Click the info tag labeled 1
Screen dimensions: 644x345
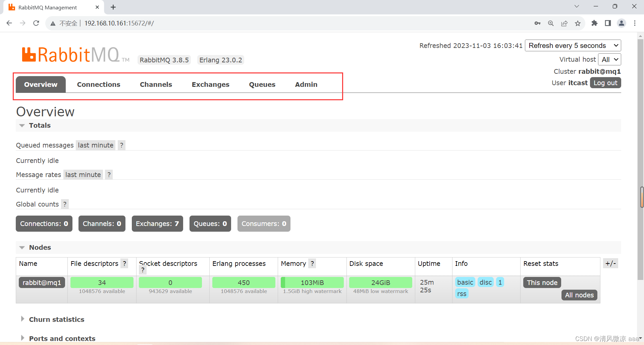coord(500,282)
